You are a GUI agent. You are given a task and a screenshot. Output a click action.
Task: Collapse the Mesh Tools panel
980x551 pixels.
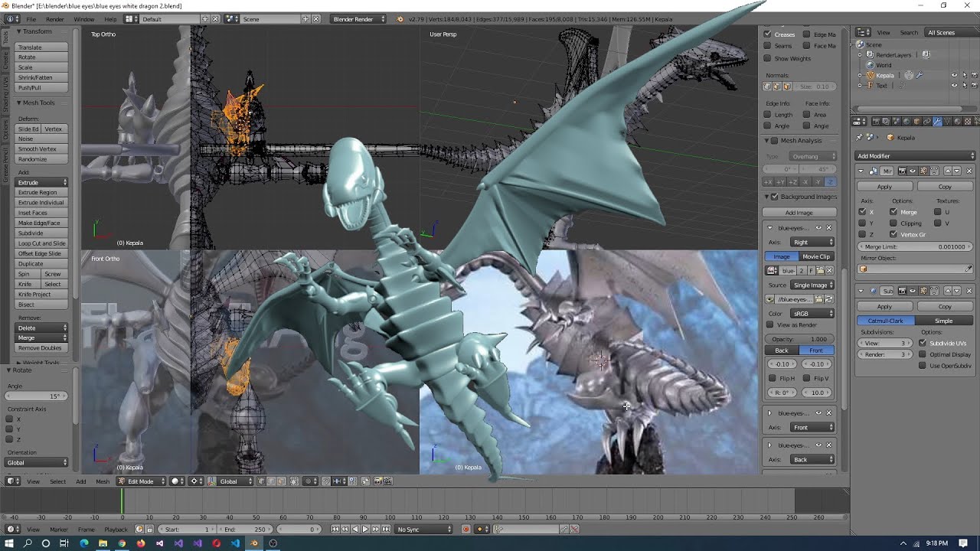19,103
